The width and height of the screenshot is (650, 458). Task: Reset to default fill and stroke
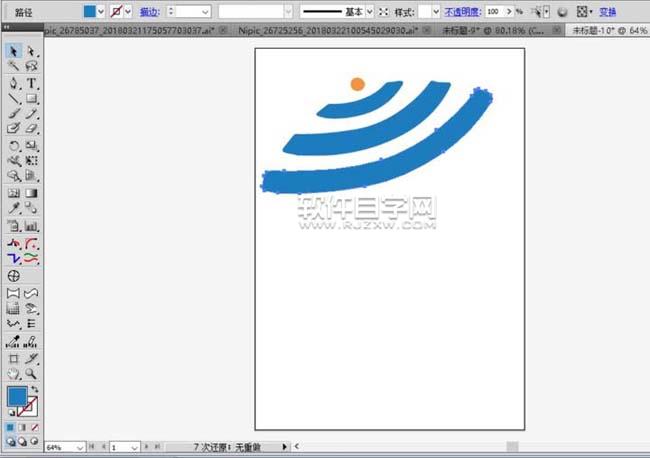11,412
